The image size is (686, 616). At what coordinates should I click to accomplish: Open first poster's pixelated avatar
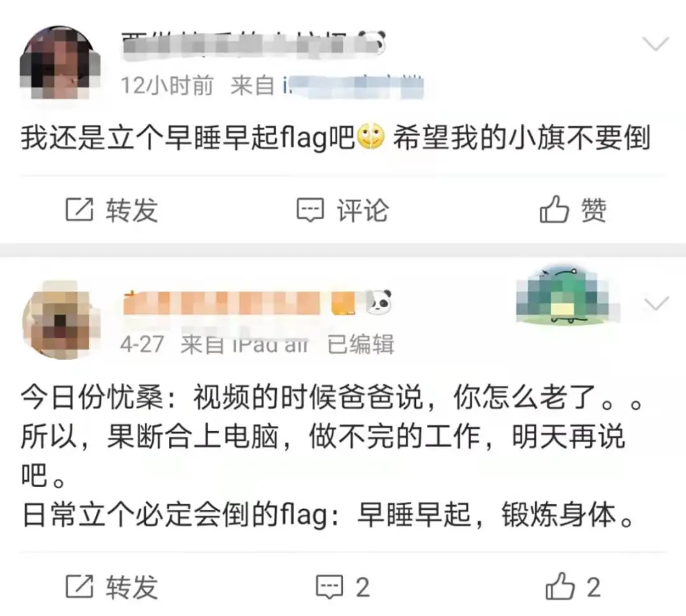tap(60, 62)
